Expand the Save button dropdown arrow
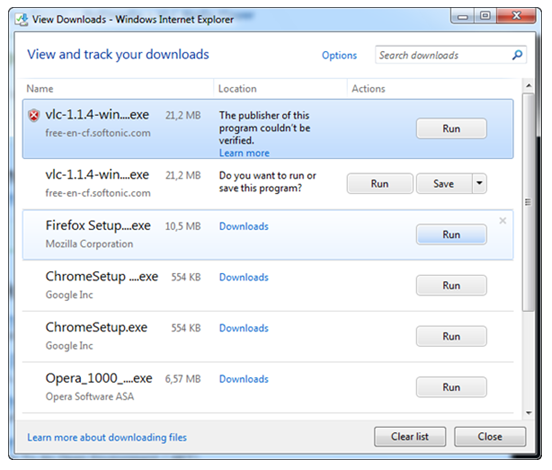 [x=479, y=183]
